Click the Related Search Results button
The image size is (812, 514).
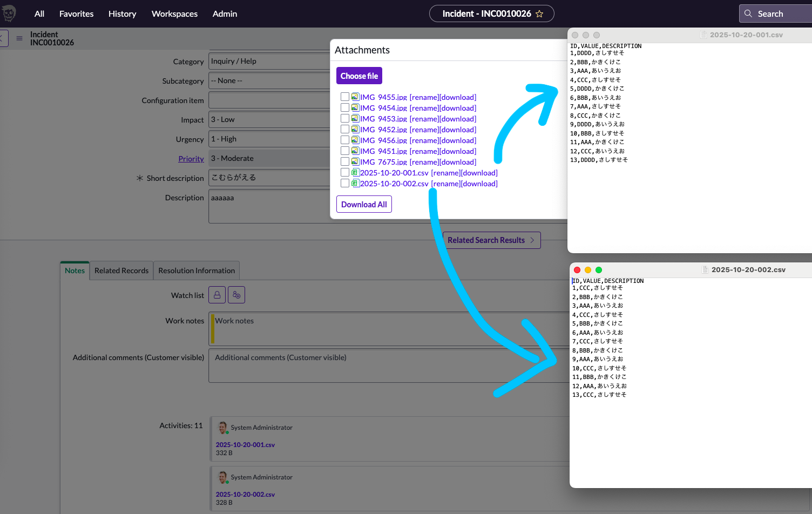coord(491,240)
